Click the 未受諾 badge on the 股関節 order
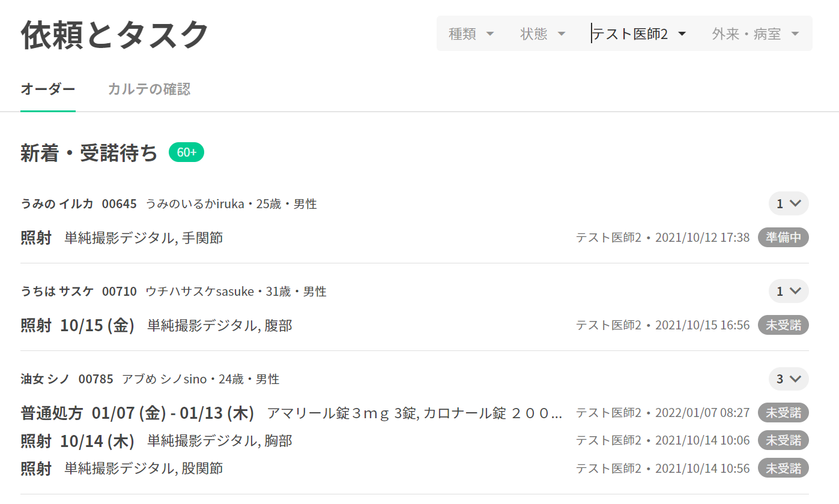 [783, 468]
